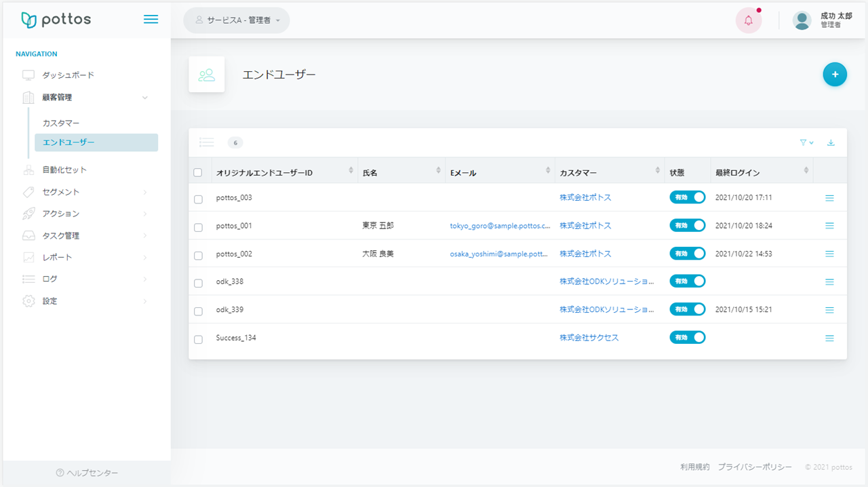Check the box for odk_339 row
This screenshot has height=487, width=868.
tap(198, 312)
